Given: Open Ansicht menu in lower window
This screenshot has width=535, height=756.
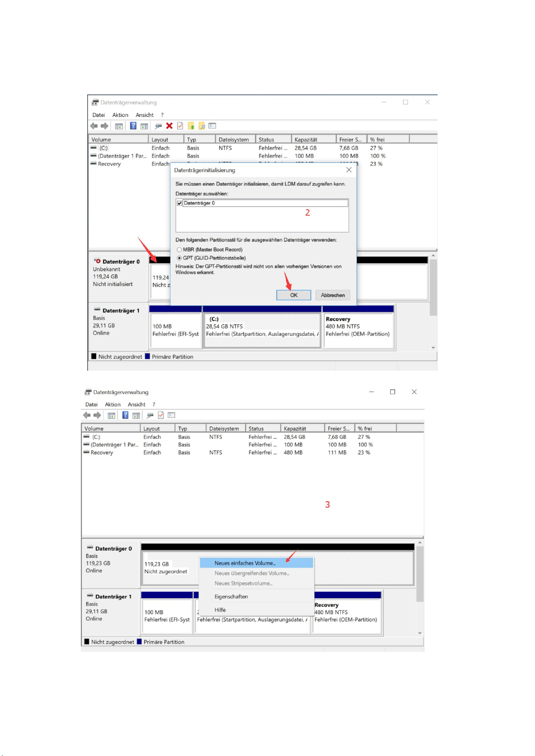Looking at the screenshot, I should (137, 404).
